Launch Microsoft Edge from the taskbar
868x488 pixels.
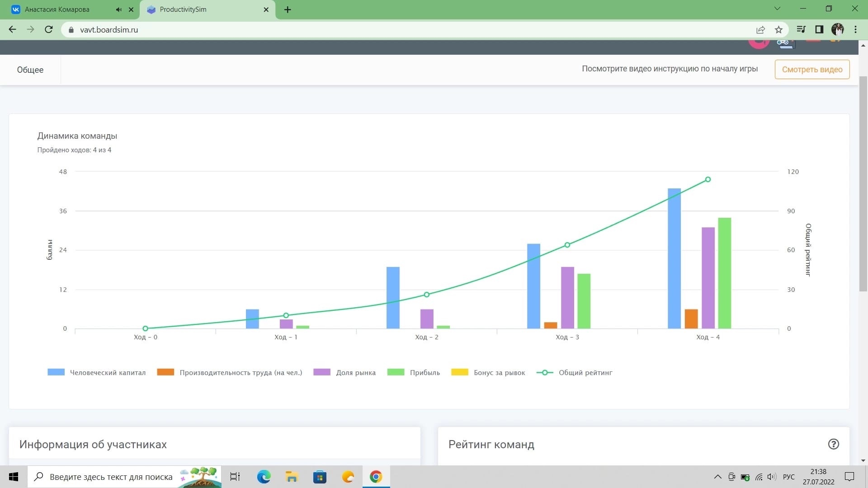point(264,477)
